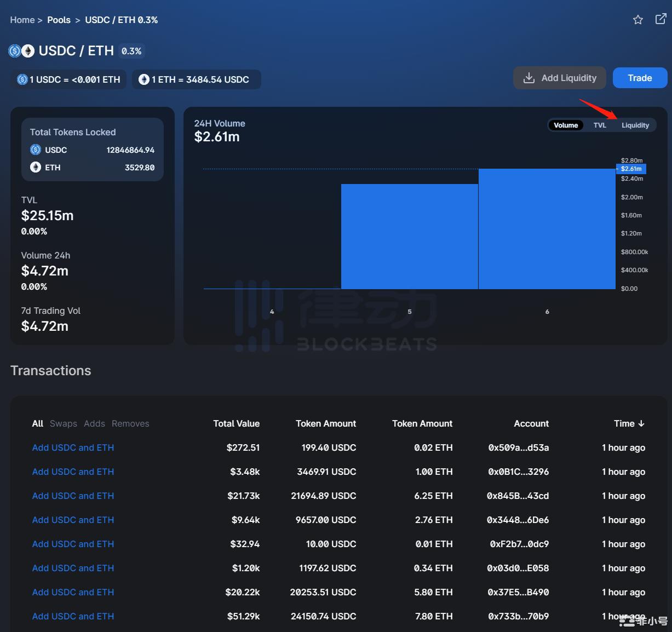Select the 12846864.94 USDC locked value

(x=130, y=150)
